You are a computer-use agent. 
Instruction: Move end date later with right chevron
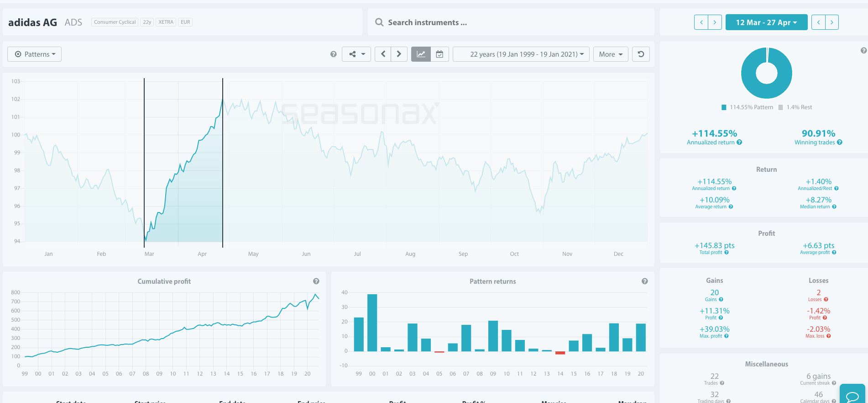pyautogui.click(x=832, y=22)
